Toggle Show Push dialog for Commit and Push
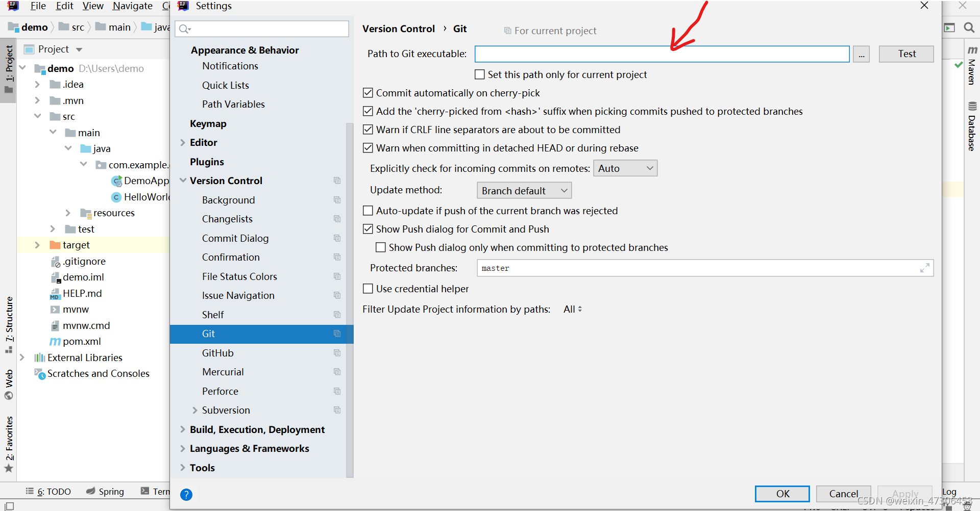 (x=368, y=229)
